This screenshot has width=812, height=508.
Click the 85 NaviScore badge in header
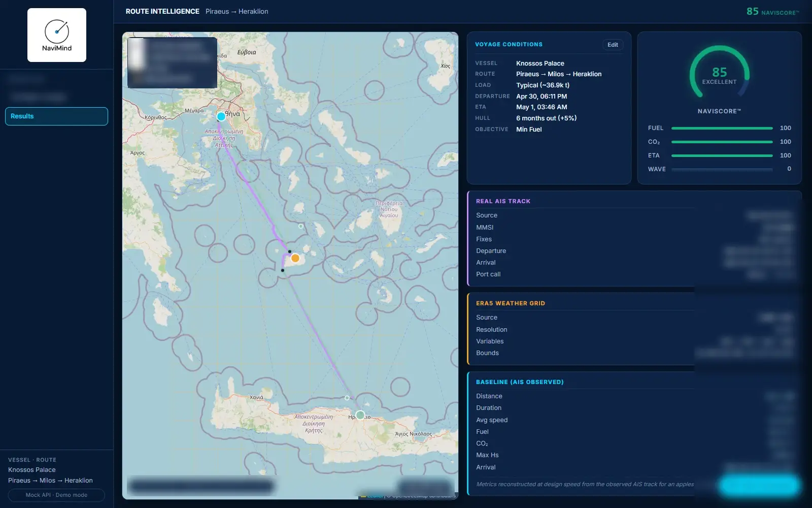point(772,12)
